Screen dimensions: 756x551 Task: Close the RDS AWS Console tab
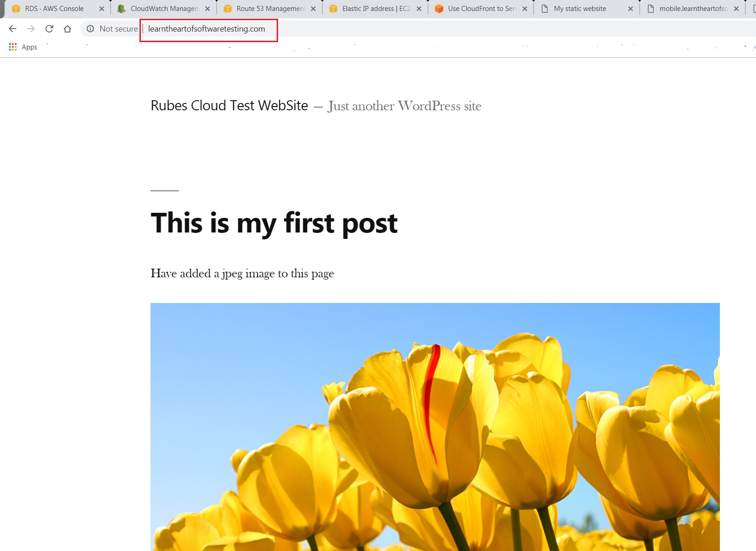tap(102, 9)
